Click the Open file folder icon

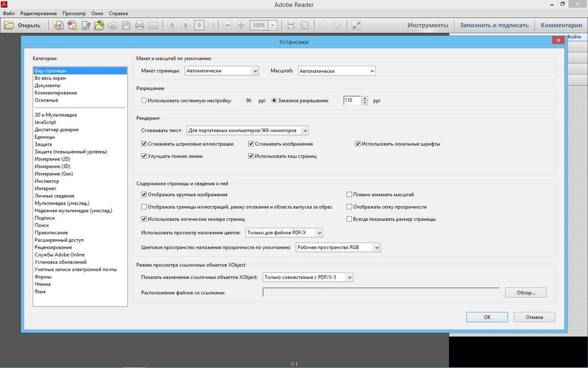[x=9, y=25]
